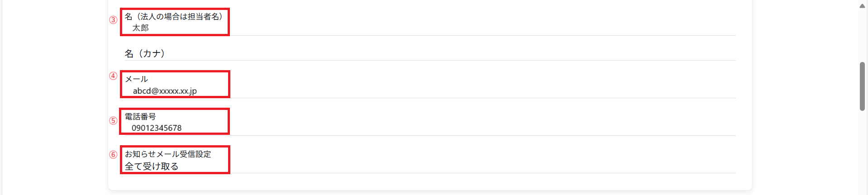
Task: Click the circled number 6 marker
Action: click(113, 155)
